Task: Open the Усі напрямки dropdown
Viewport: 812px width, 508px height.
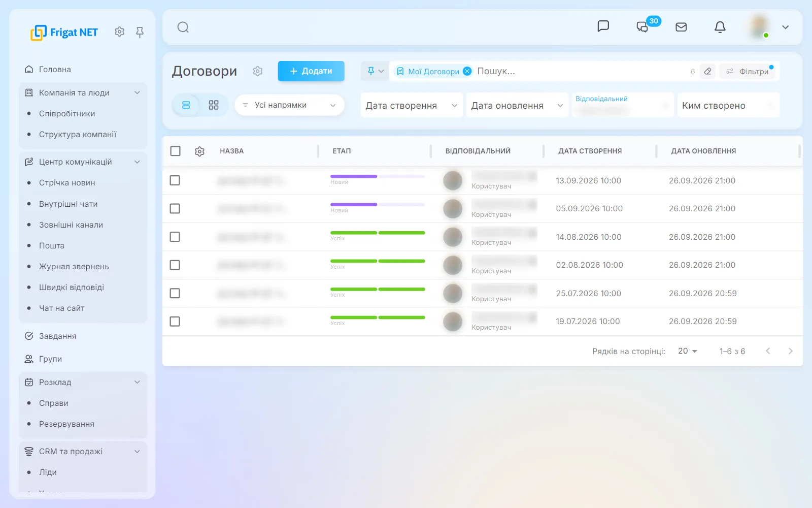Action: pos(289,105)
